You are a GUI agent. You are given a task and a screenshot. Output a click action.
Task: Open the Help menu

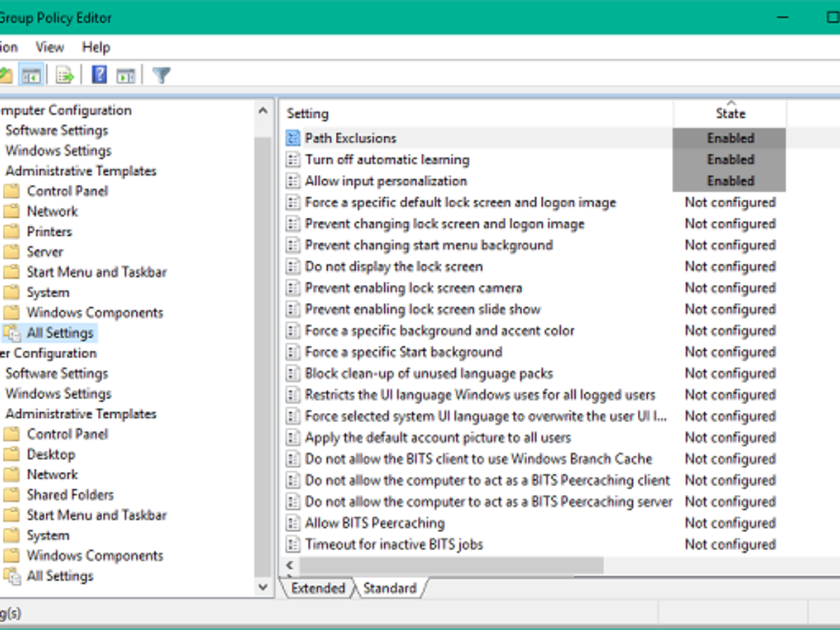click(96, 48)
